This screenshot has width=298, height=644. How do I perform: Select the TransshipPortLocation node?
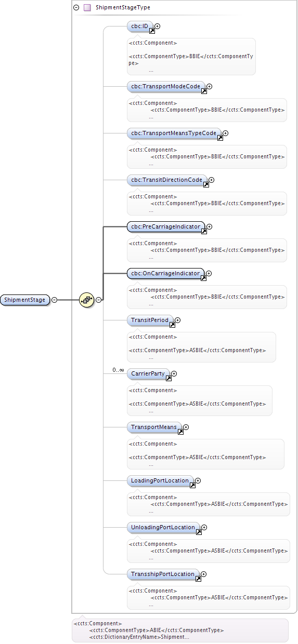tap(163, 574)
